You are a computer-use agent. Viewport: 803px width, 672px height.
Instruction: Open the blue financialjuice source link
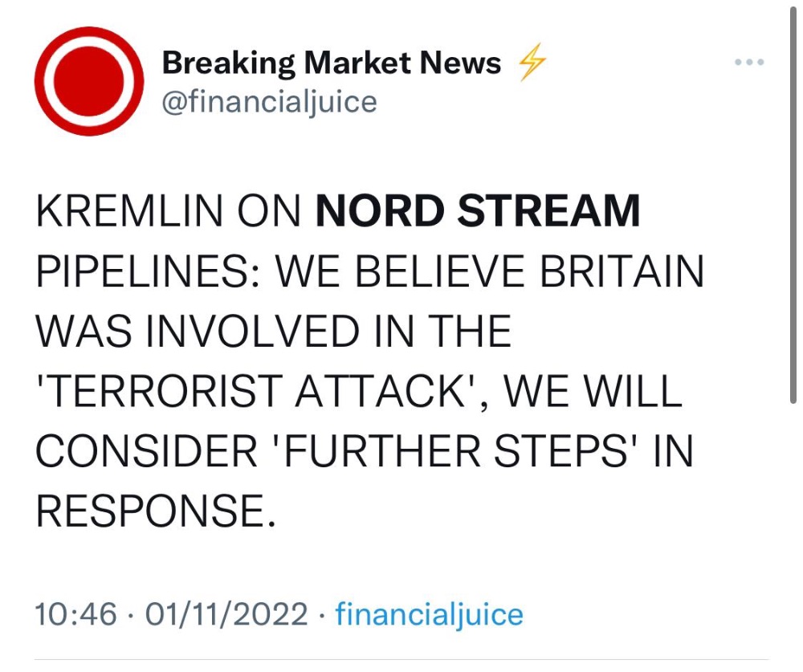[429, 615]
